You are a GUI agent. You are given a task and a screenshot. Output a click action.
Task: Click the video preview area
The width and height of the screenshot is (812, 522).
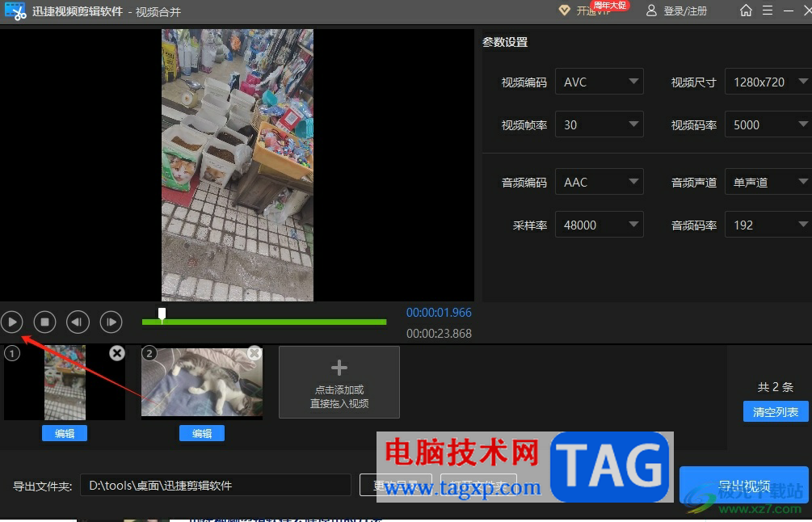238,165
